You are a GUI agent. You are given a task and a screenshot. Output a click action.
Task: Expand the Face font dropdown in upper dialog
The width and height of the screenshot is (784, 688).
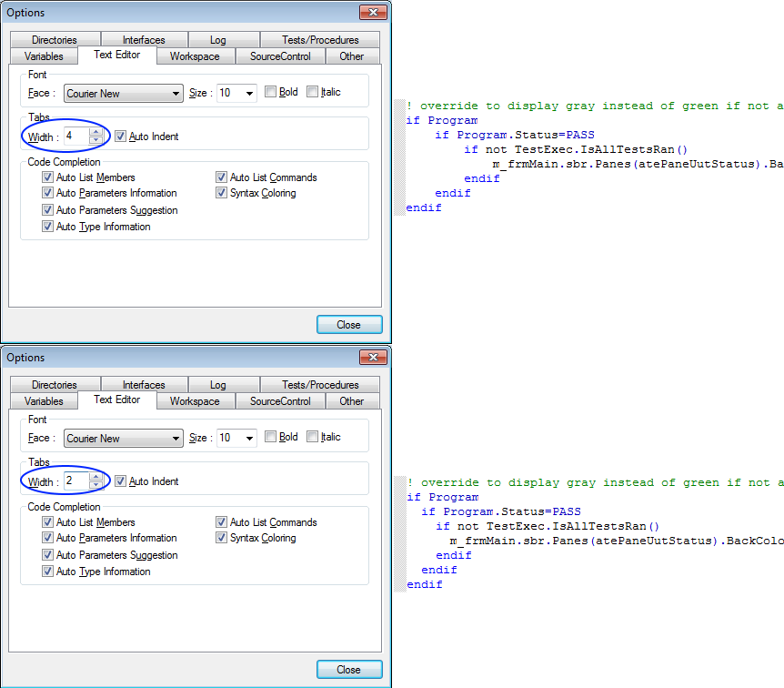[x=176, y=94]
